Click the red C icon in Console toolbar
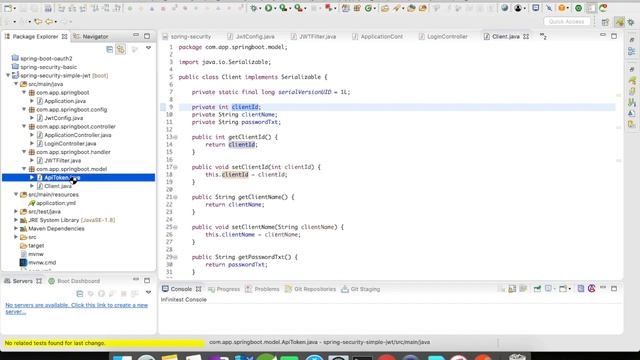This screenshot has width=640, height=360. click(x=591, y=289)
